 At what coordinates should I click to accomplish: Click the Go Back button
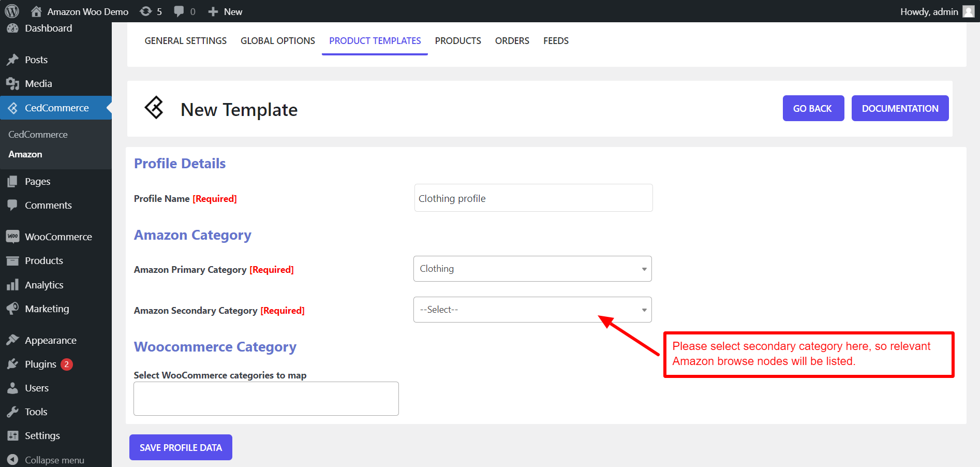813,108
